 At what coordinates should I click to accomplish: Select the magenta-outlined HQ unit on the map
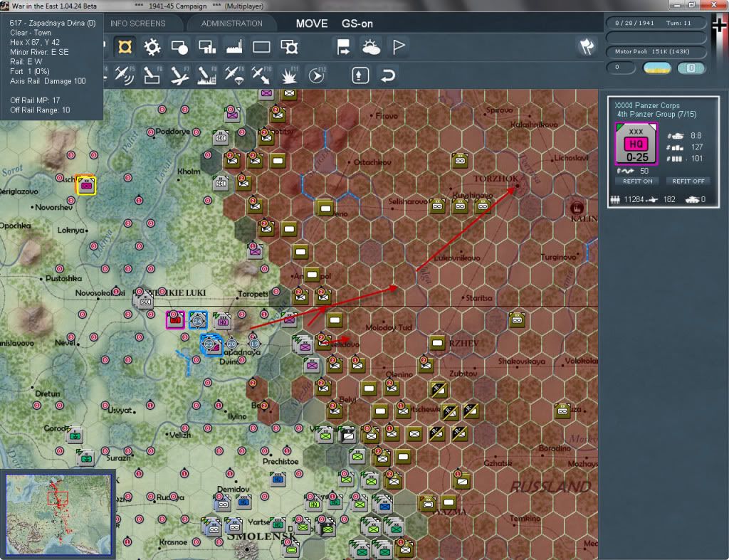click(x=175, y=320)
